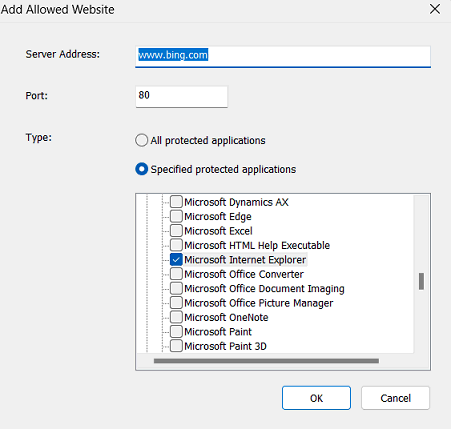
Task: Click the Server Address input field
Action: click(x=283, y=56)
